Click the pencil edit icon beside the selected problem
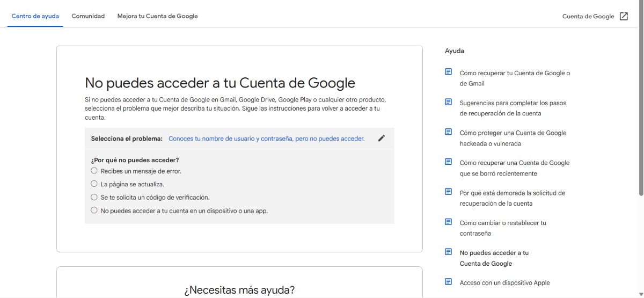Viewport: 644px width, 298px height. click(382, 138)
